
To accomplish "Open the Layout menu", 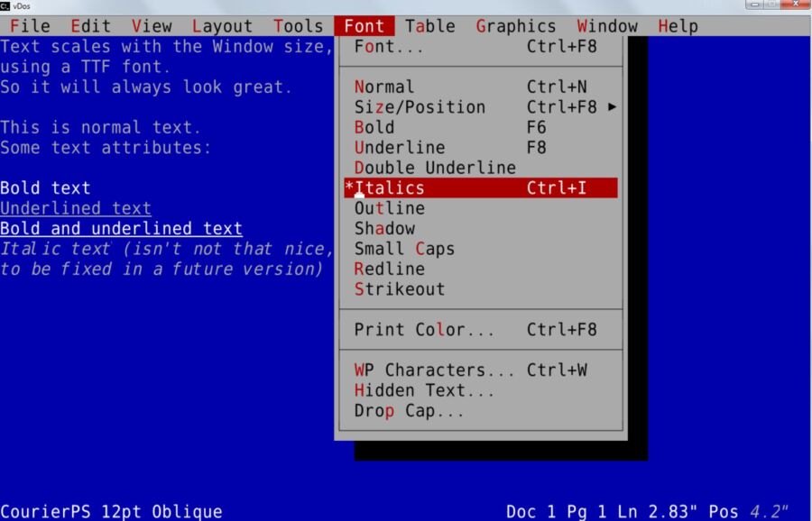I will [x=222, y=26].
